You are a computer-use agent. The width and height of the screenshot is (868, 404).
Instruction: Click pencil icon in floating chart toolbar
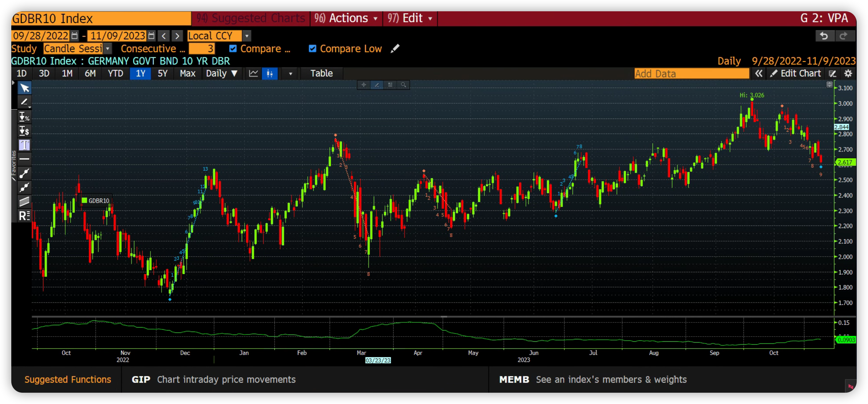[x=377, y=85]
